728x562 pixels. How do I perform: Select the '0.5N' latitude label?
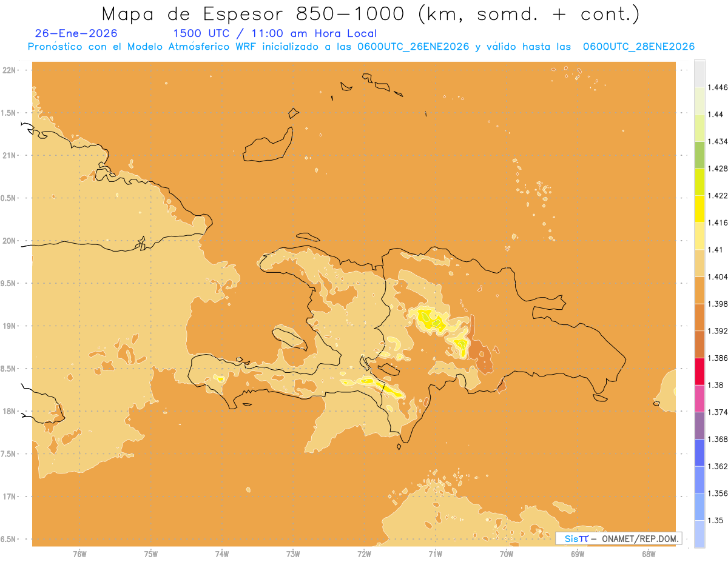(x=8, y=198)
